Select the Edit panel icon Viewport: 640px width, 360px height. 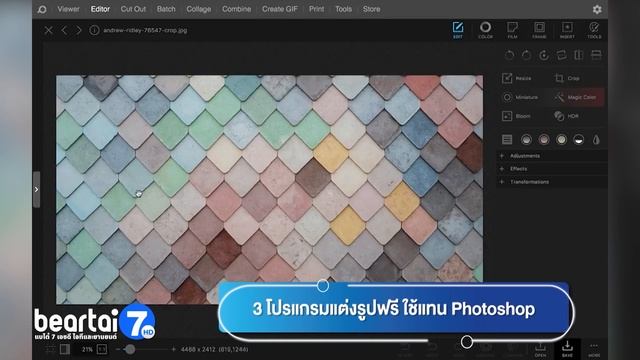[458, 30]
